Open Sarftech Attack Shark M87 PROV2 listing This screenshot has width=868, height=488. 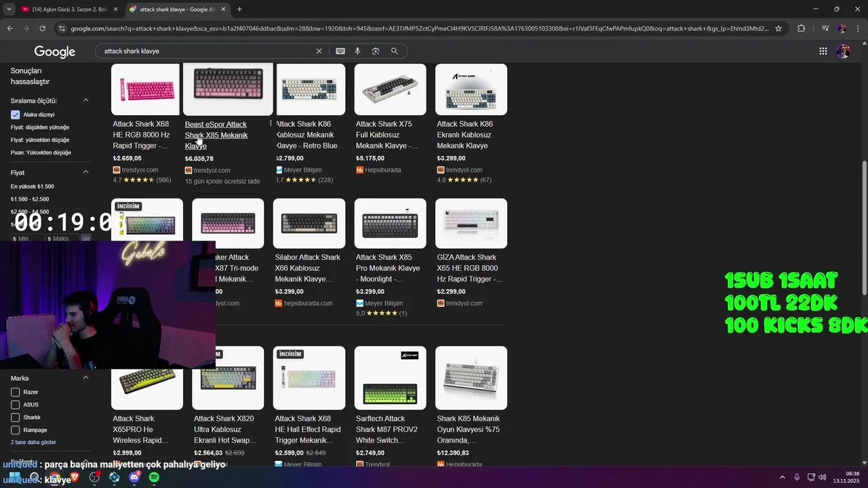click(x=387, y=429)
